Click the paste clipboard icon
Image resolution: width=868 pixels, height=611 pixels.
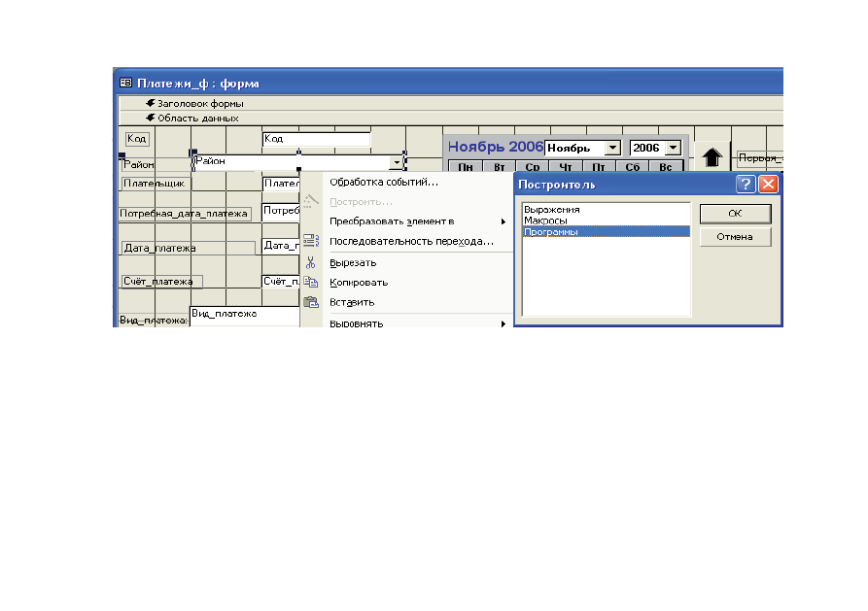(311, 302)
